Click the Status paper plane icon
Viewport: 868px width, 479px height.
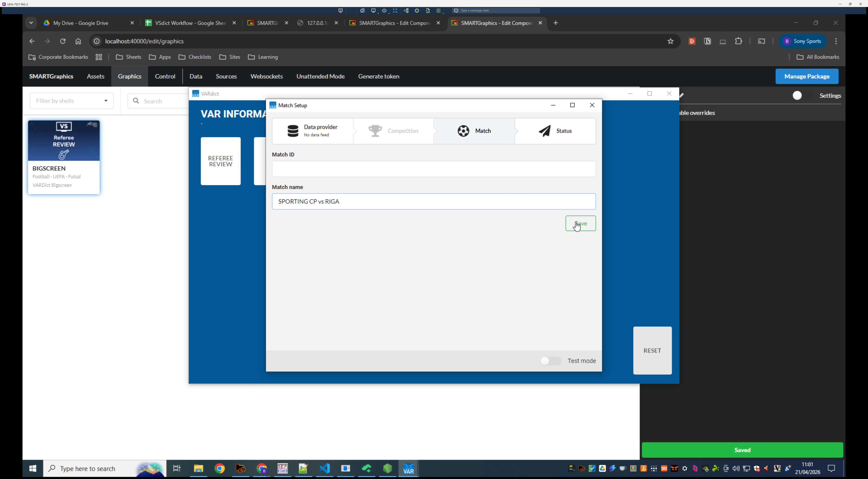pos(545,131)
